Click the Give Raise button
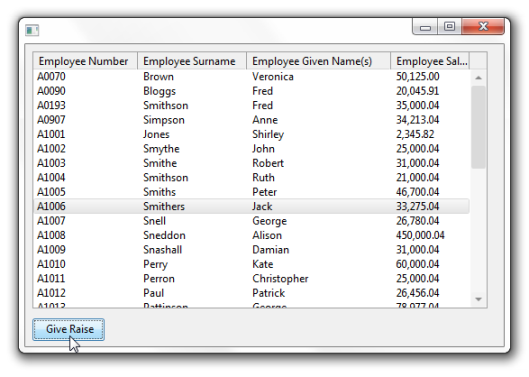The height and width of the screenshot is (377, 529). click(68, 329)
